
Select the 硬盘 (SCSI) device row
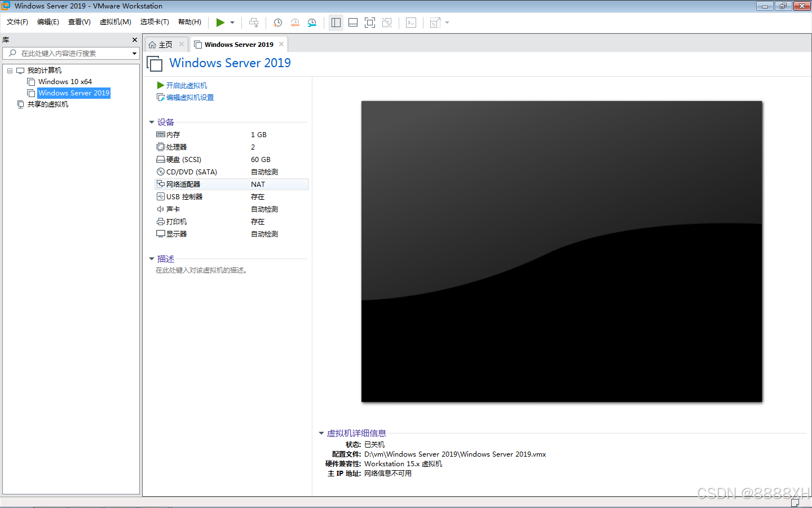pyautogui.click(x=232, y=160)
